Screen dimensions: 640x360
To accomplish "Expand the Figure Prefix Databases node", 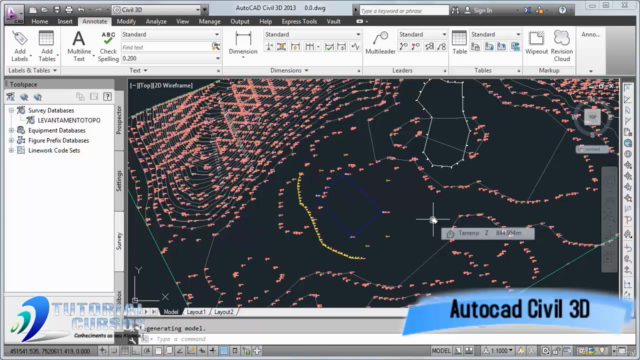I will pos(11,140).
